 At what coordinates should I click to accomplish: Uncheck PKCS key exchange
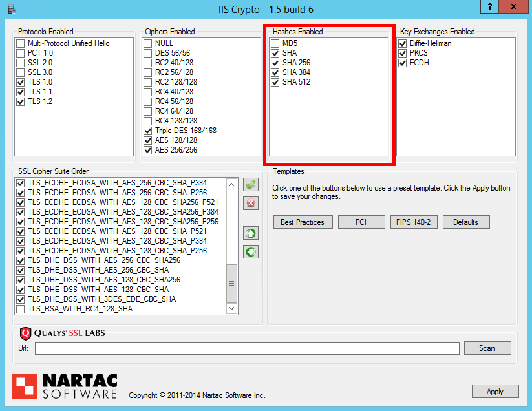click(402, 53)
